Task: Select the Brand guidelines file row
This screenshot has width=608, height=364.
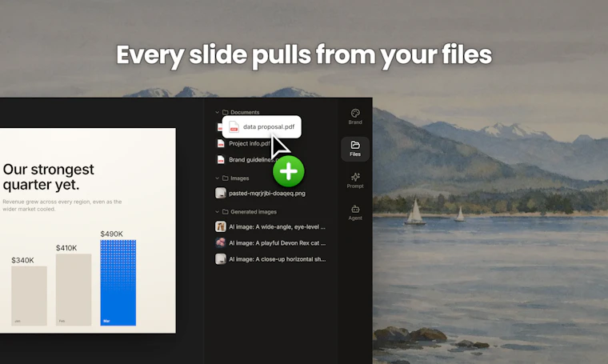Action: (248, 160)
